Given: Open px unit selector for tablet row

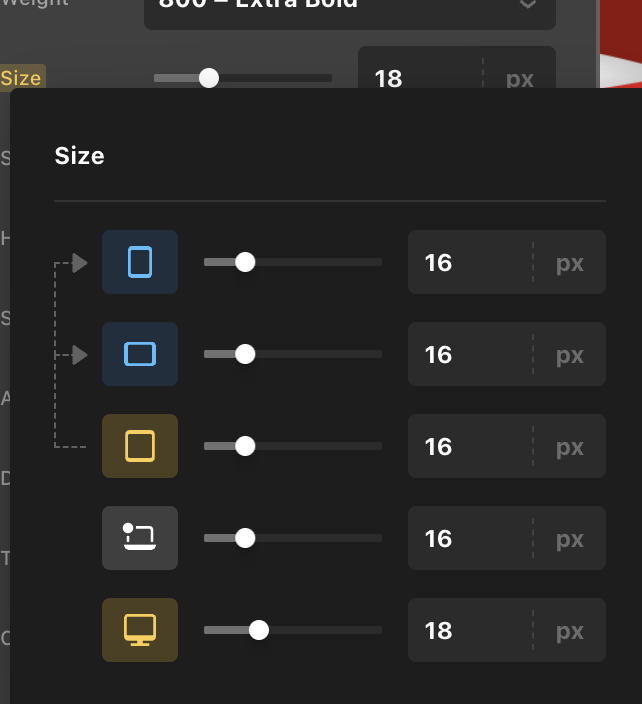Looking at the screenshot, I should [x=570, y=446].
